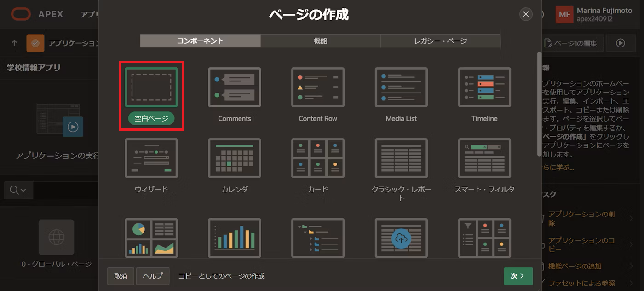Image resolution: width=644 pixels, height=291 pixels.
Task: Click the 次 button
Action: tap(518, 276)
